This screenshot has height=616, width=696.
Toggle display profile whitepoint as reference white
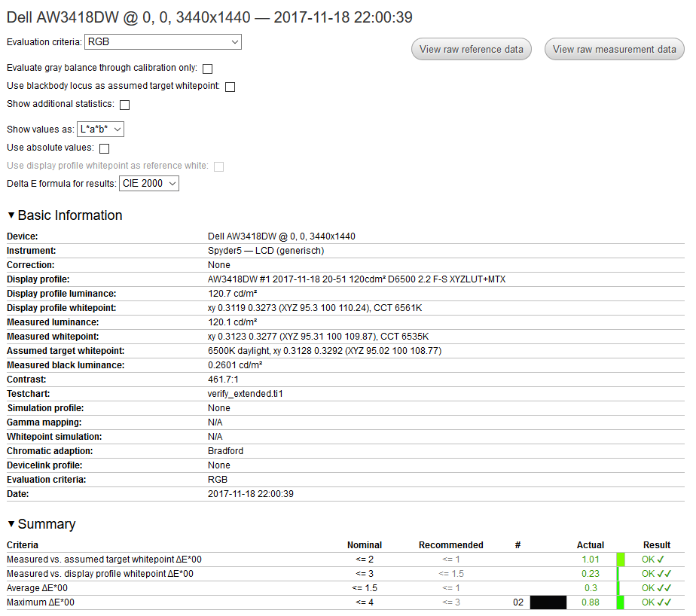219,166
